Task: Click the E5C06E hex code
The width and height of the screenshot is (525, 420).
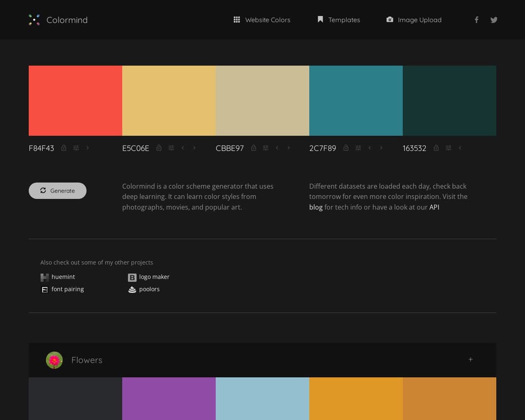Action: (136, 148)
